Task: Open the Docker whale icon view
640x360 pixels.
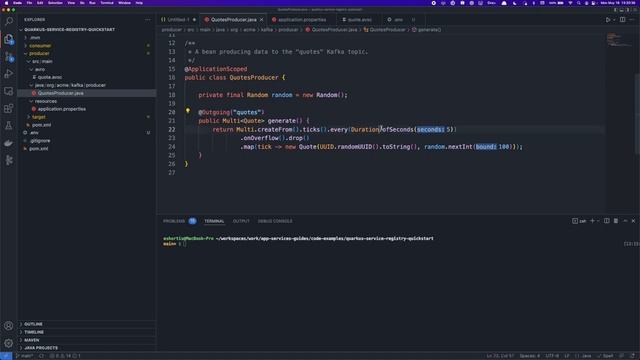Action: pyautogui.click(x=9, y=143)
